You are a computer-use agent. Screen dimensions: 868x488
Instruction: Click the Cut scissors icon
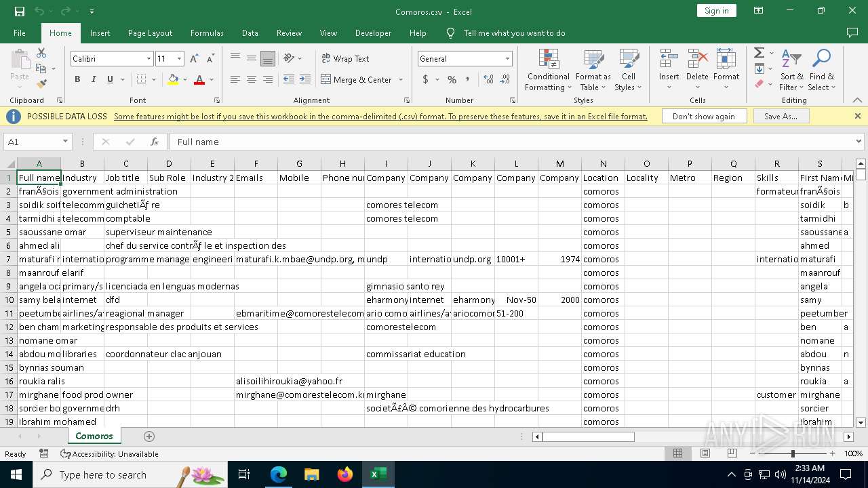41,53
